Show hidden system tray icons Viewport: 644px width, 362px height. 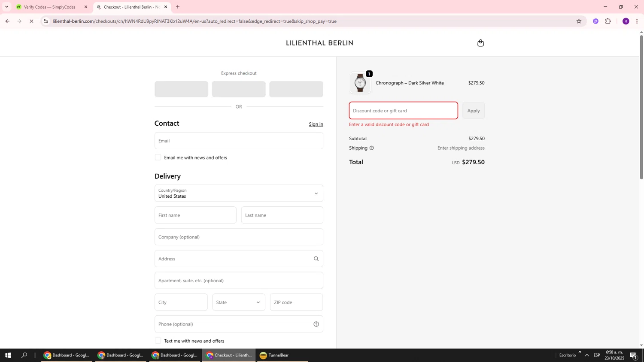pos(587,355)
